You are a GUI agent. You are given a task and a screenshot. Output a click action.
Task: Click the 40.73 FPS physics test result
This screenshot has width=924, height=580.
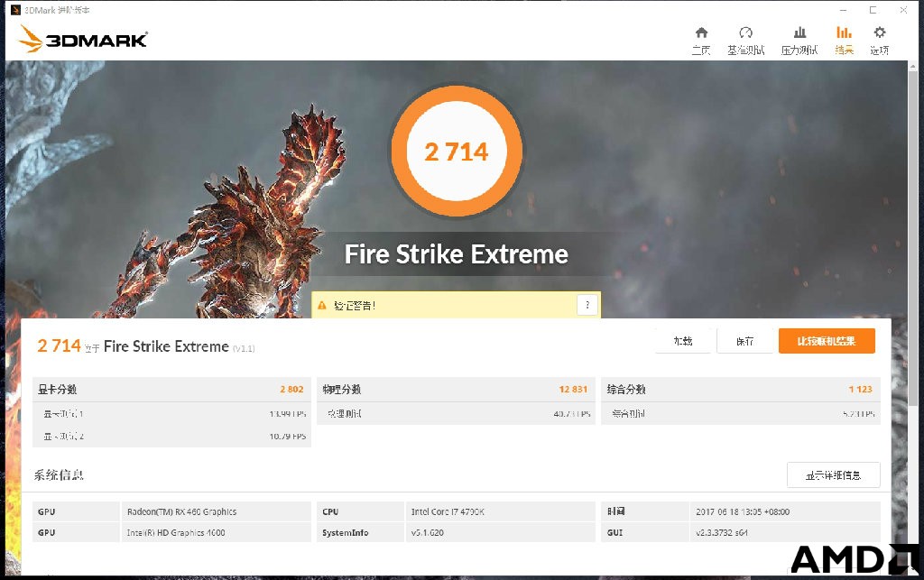[x=572, y=414]
